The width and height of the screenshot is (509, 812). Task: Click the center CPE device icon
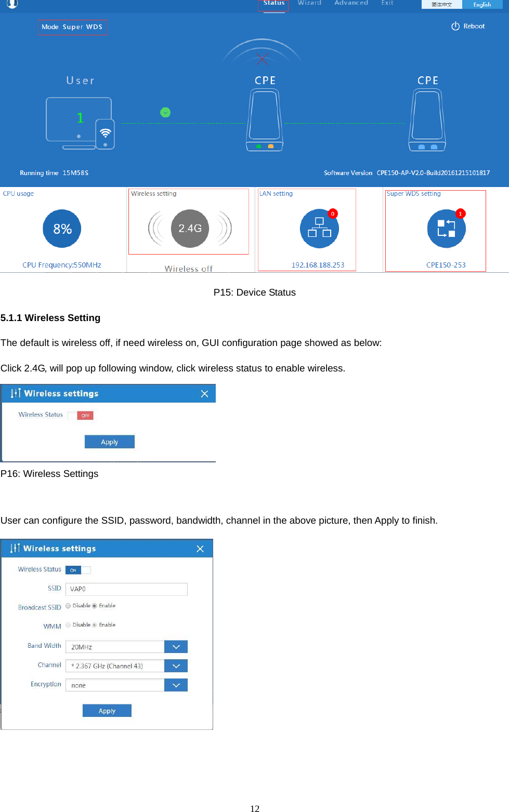(265, 120)
